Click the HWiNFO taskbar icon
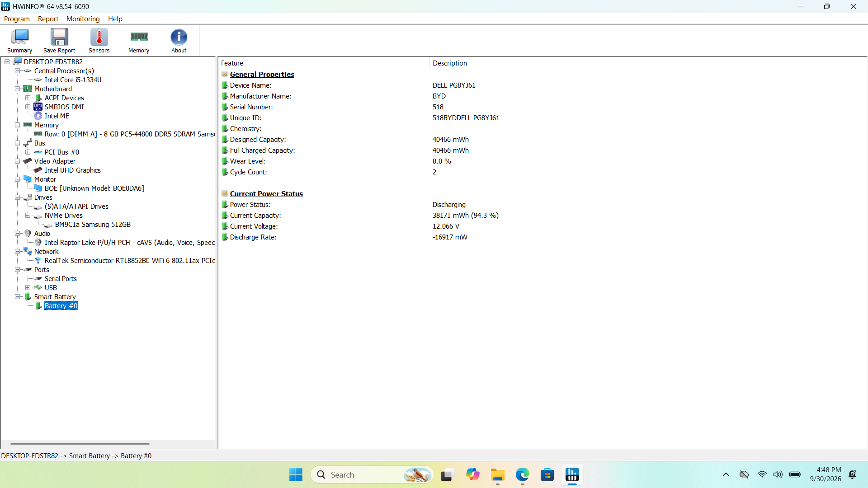Screen dimensions: 868x488 pyautogui.click(x=572, y=475)
